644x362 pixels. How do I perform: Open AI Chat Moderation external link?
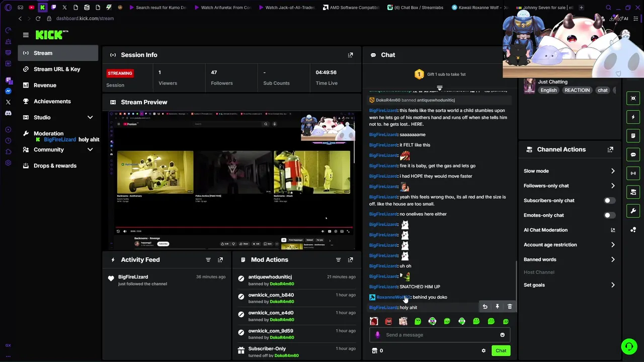(613, 230)
